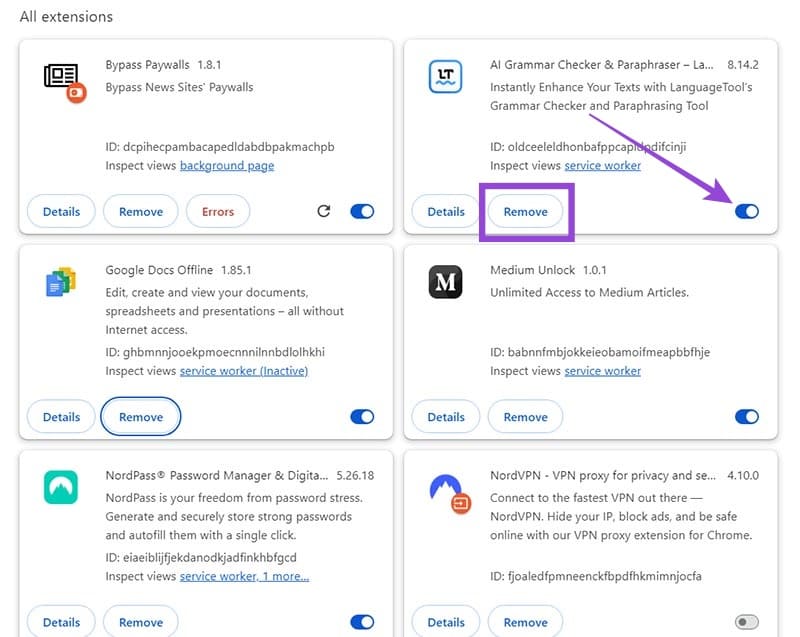Inspect Medium Unlock service worker link
Viewport: 800px width, 637px height.
pos(603,371)
